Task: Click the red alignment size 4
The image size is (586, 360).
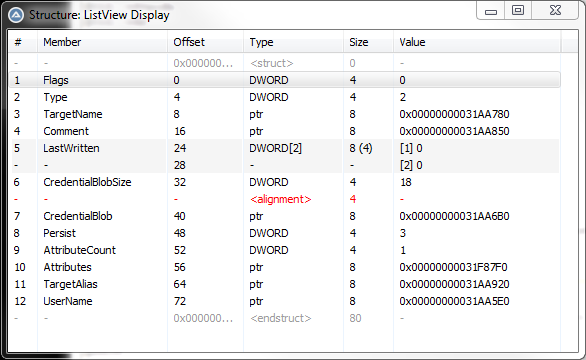Action: coord(353,199)
